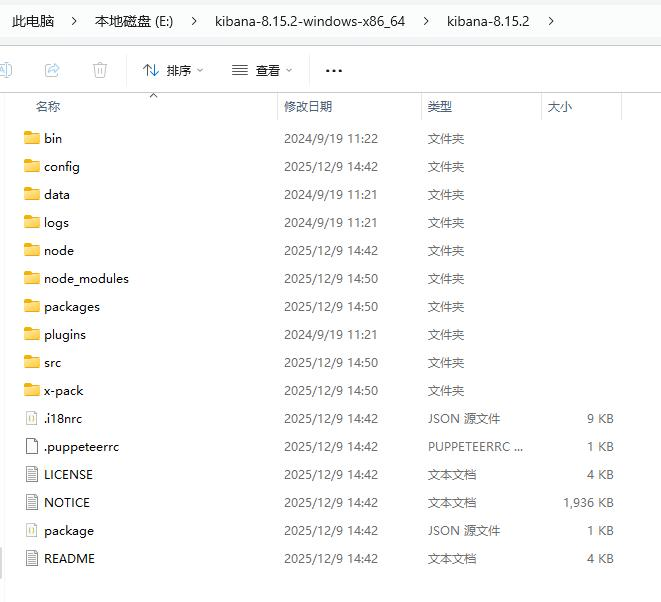Click the logs folder name
Image resolution: width=661 pixels, height=602 pixels.
56,223
